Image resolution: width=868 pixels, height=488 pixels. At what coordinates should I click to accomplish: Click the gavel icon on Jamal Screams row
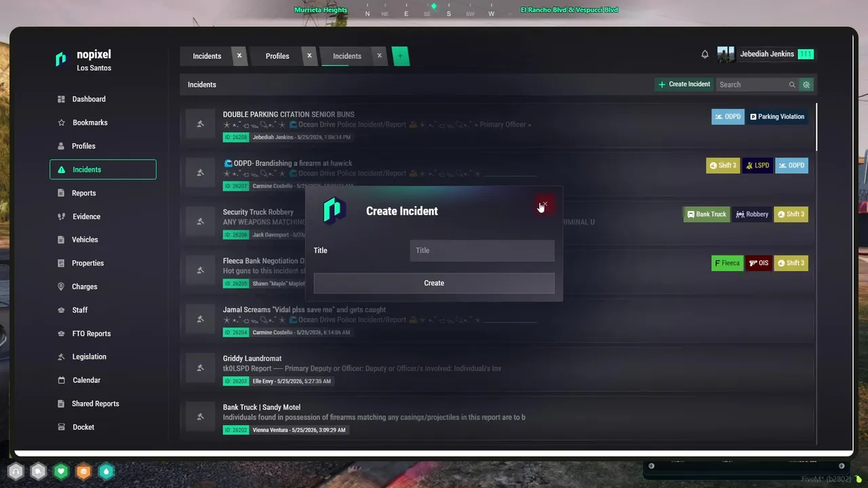click(200, 319)
